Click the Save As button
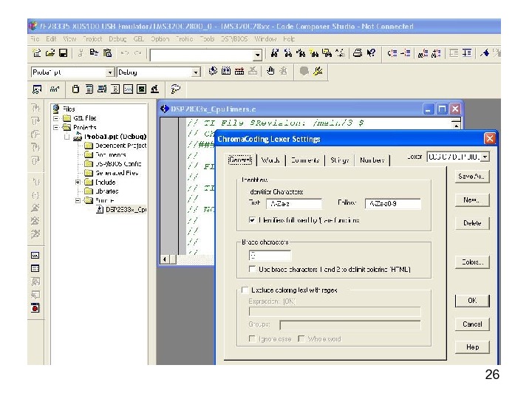The width and height of the screenshot is (532, 399). click(x=472, y=177)
